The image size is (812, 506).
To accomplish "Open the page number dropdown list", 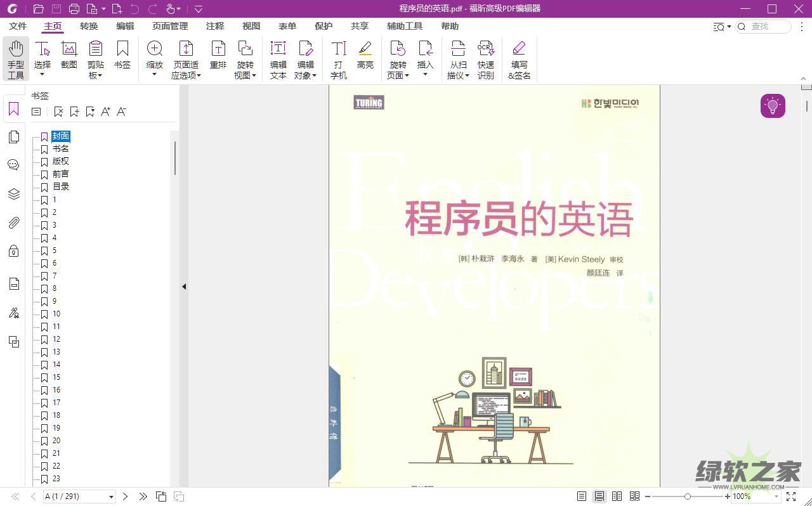I will (111, 496).
